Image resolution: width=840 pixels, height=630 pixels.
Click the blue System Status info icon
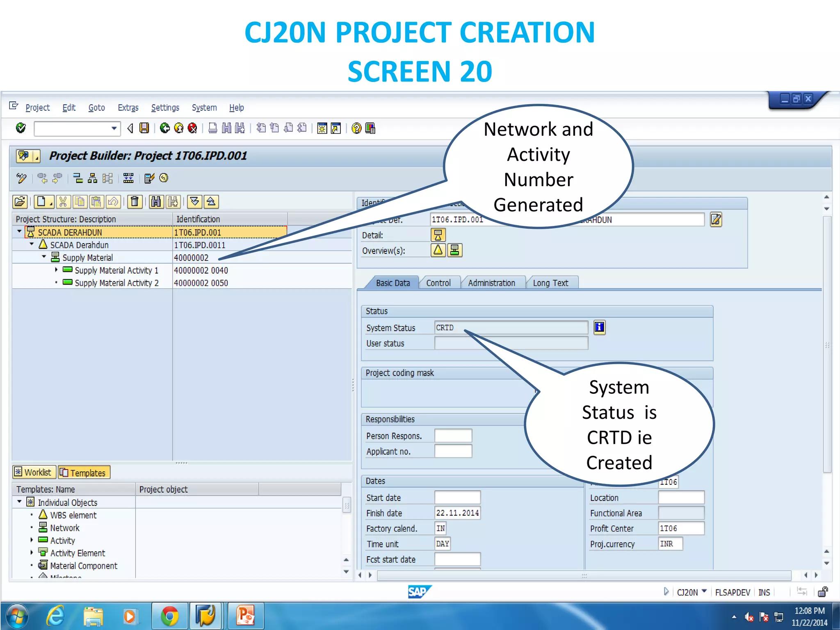[x=599, y=327]
